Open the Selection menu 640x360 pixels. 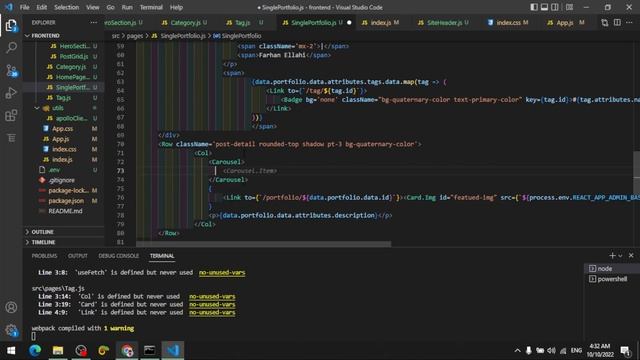pyautogui.click(x=66, y=7)
